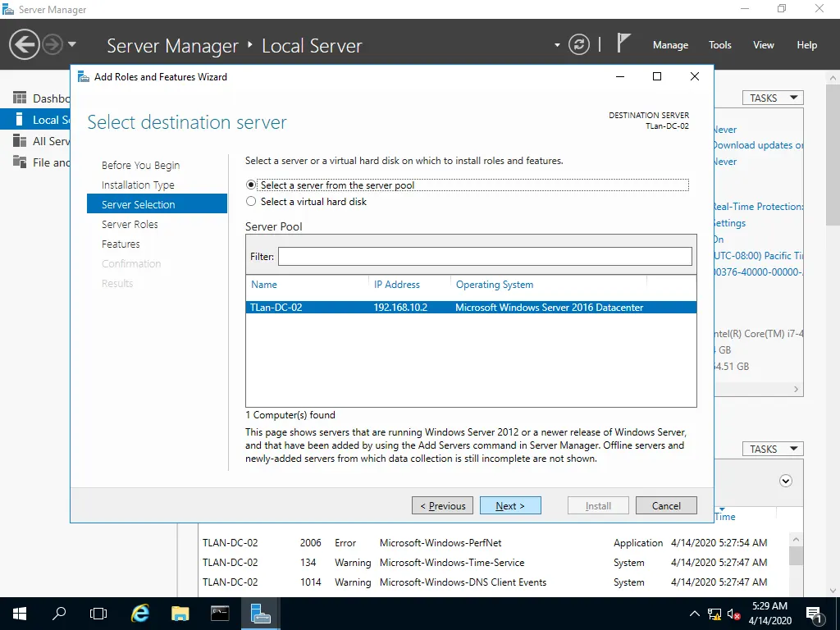
Task: Click the muted volume tray icon
Action: (733, 614)
